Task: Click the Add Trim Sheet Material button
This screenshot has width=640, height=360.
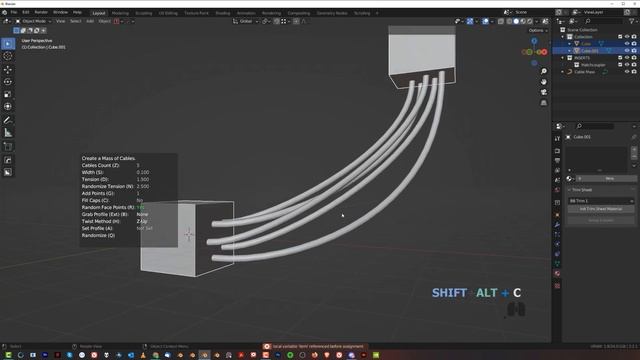Action: (601, 209)
